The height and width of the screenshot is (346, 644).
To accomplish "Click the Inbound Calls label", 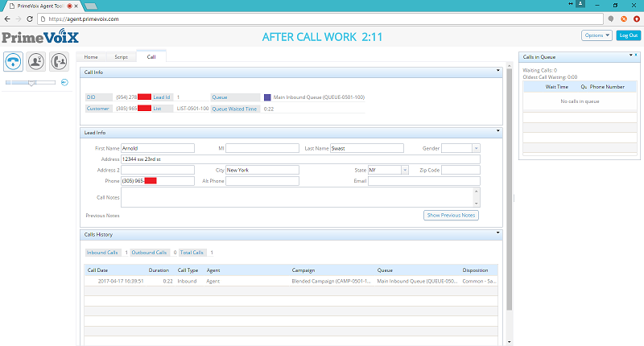I will coord(102,253).
